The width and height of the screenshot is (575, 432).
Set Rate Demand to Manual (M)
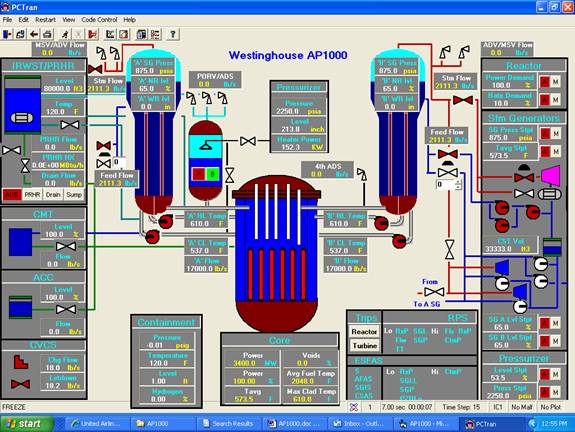(556, 99)
